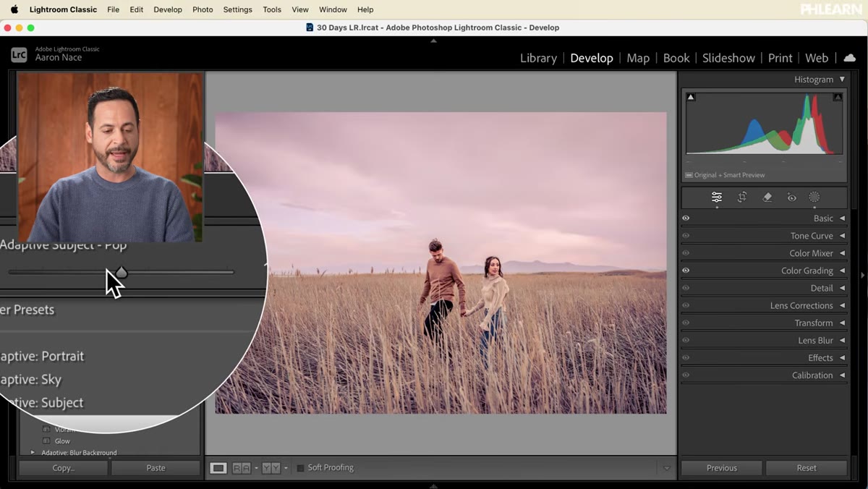
Task: Disable the Color Grading eye switch
Action: pos(686,271)
